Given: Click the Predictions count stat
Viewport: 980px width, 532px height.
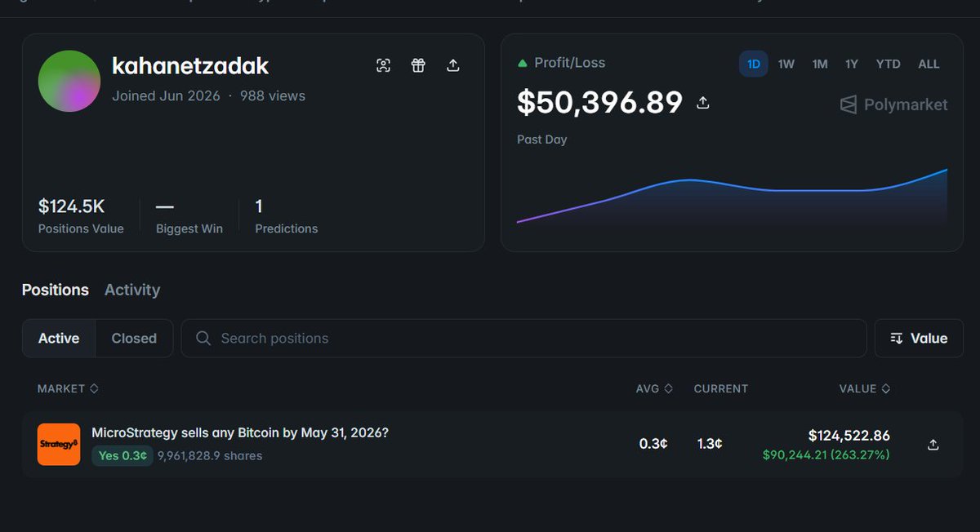Looking at the screenshot, I should pos(287,216).
